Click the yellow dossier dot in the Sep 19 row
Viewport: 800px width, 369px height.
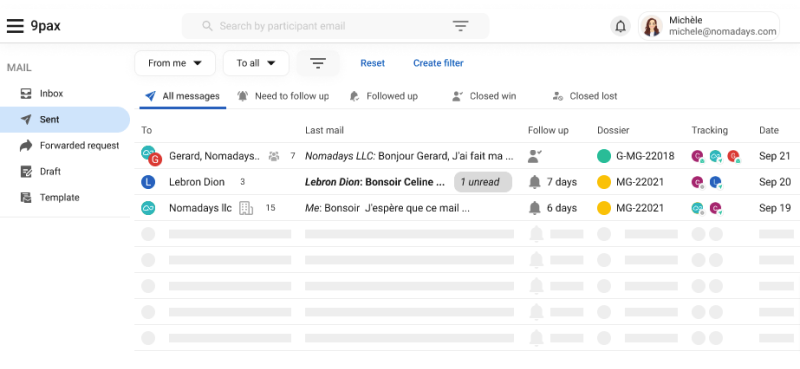[604, 208]
